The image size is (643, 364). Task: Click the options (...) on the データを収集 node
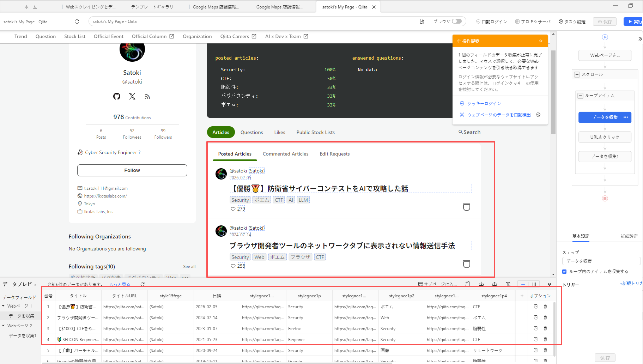625,117
